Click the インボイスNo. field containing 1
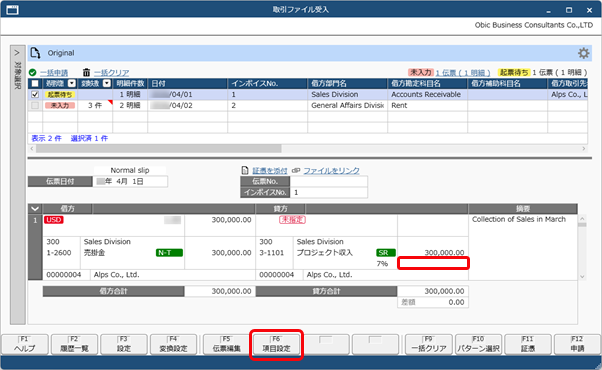602x370 pixels. click(329, 192)
